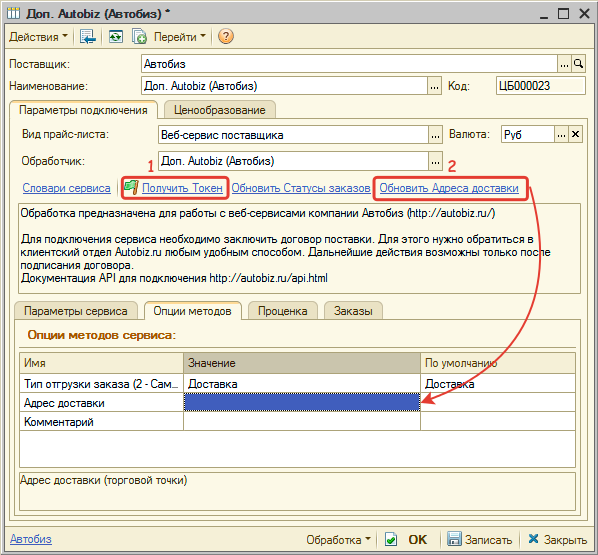Click the Словари сервиса link
Screen dimensions: 598x555
point(66,188)
